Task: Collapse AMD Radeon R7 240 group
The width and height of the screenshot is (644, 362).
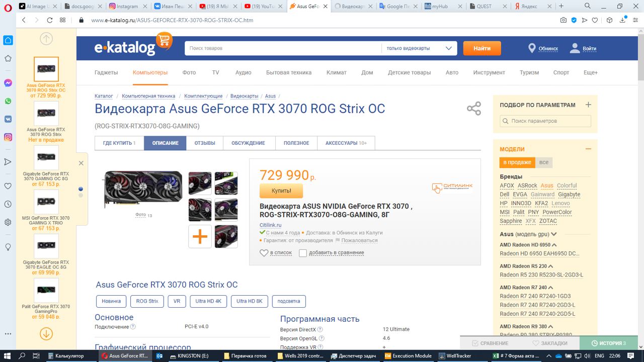Action: (x=551, y=288)
